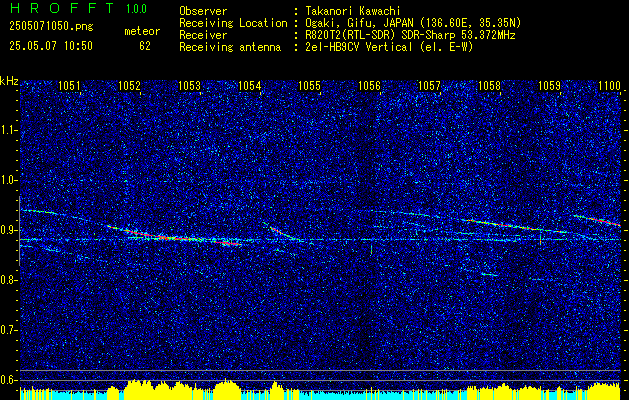Click the 2el-HB9CV Vertical antenna text
Viewport: 629px width, 400px height.
coord(389,47)
